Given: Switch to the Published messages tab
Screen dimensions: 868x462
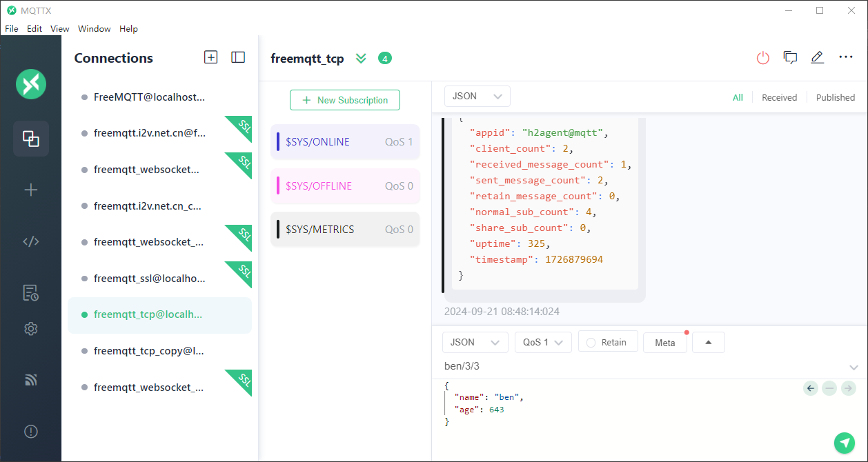Looking at the screenshot, I should pyautogui.click(x=835, y=97).
